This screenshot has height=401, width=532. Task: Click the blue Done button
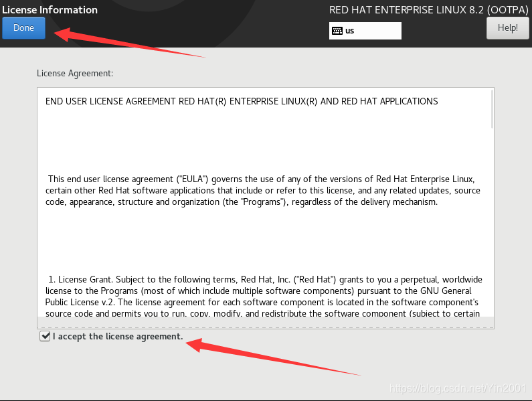click(x=23, y=28)
